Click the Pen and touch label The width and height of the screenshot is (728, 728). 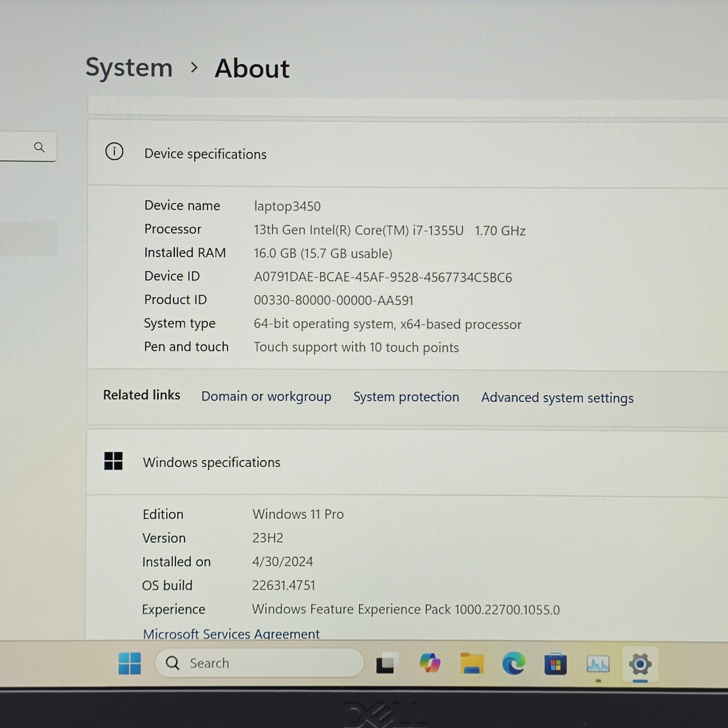tap(186, 347)
